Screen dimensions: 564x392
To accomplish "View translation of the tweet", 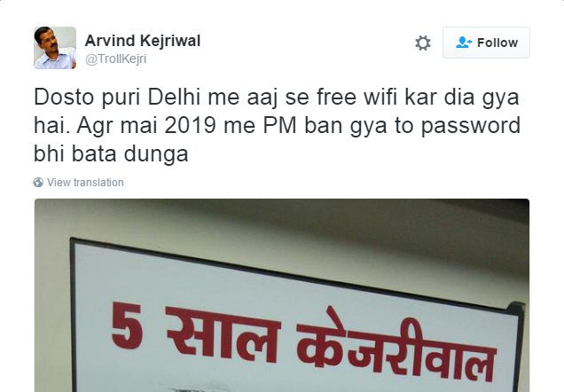I will tap(85, 183).
